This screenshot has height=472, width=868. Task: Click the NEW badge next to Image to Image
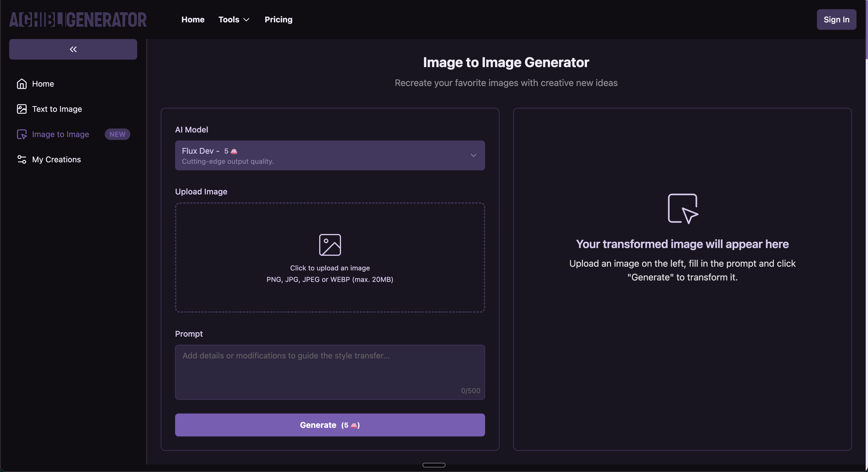117,134
